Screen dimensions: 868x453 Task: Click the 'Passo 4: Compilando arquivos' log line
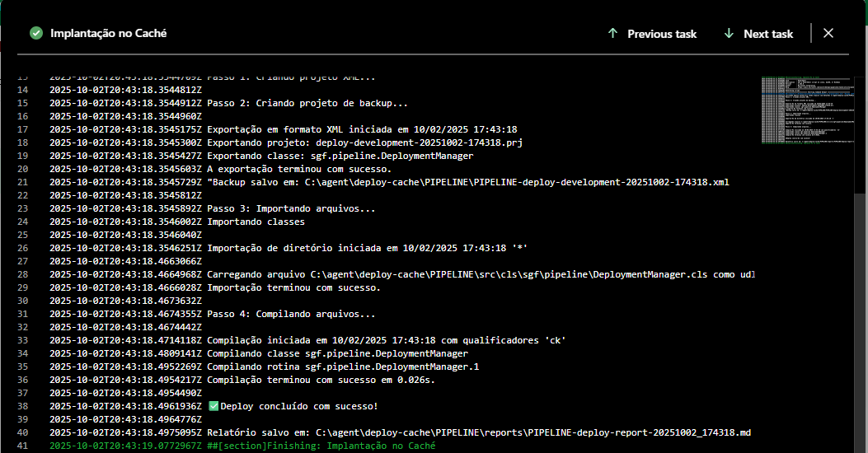[291, 314]
